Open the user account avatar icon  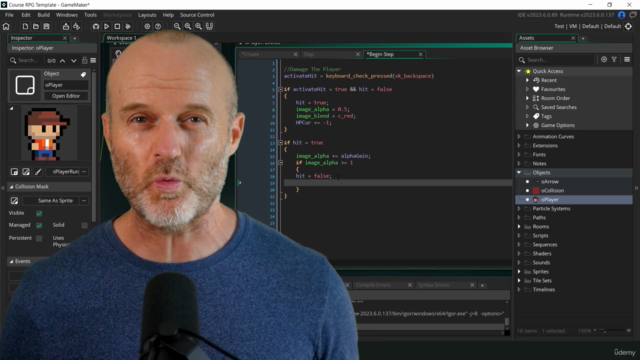pyautogui.click(x=622, y=15)
